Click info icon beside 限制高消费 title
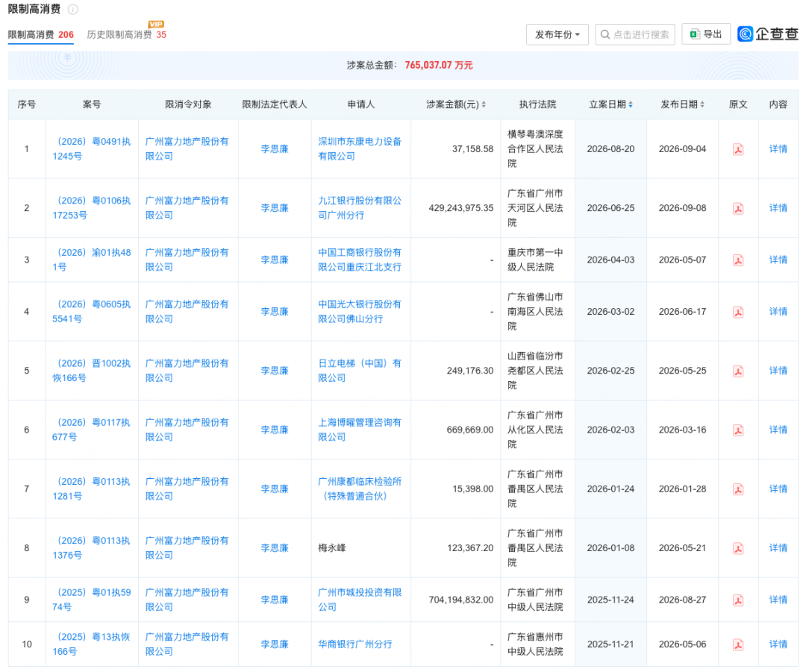This screenshot has height=672, width=806. (x=73, y=9)
